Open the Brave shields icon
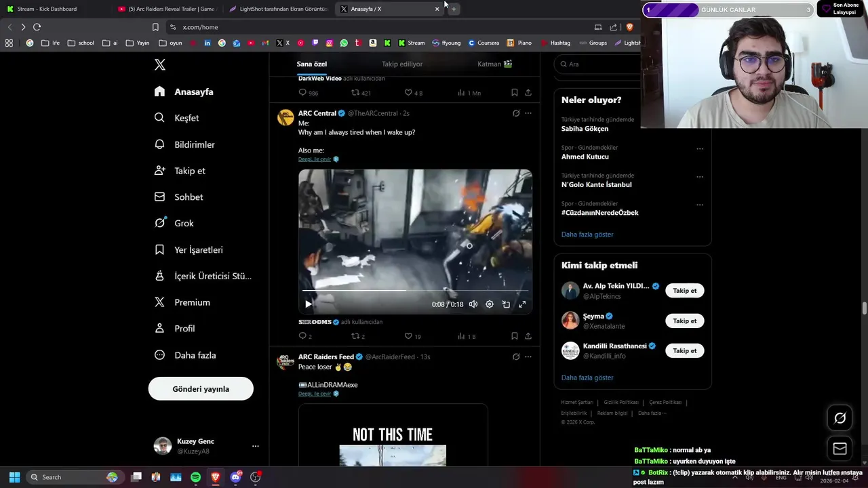868x488 pixels. pyautogui.click(x=629, y=27)
